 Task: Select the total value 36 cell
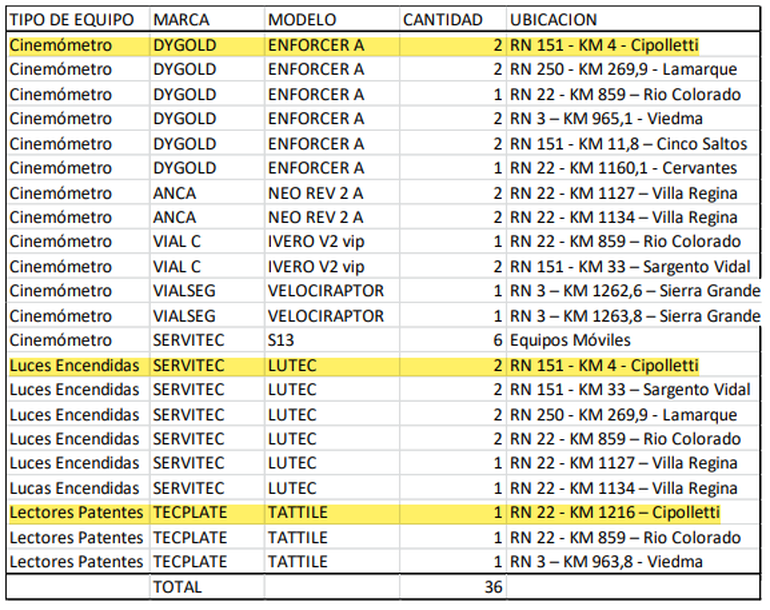pos(492,587)
